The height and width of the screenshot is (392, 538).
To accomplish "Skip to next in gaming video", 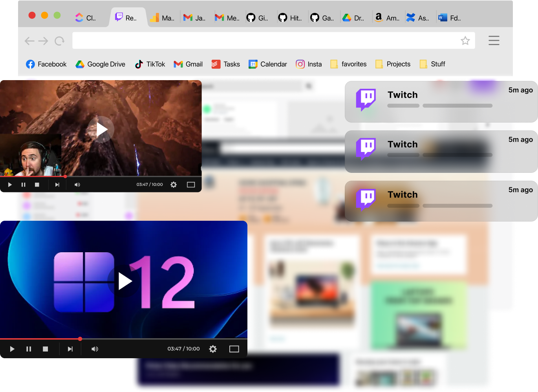I will click(57, 185).
